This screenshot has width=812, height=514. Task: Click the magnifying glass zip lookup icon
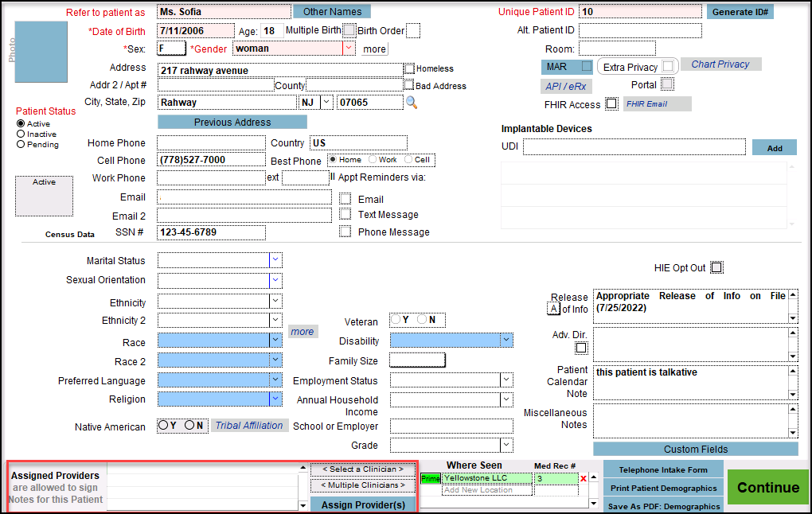click(412, 103)
